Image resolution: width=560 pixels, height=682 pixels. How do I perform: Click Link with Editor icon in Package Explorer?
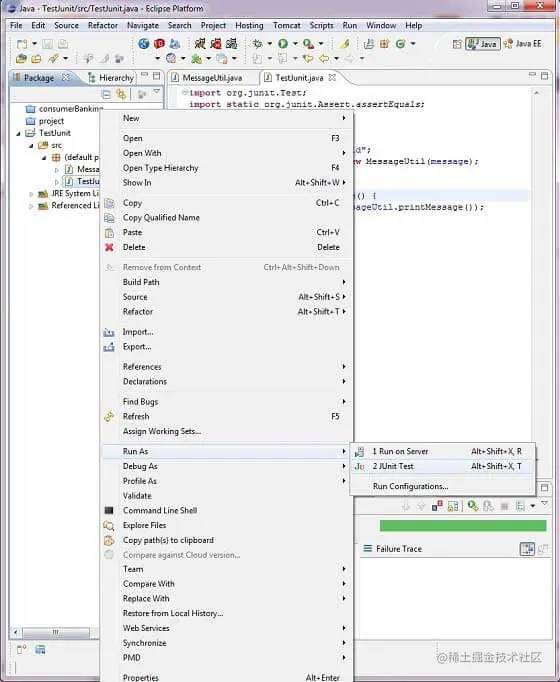click(121, 94)
